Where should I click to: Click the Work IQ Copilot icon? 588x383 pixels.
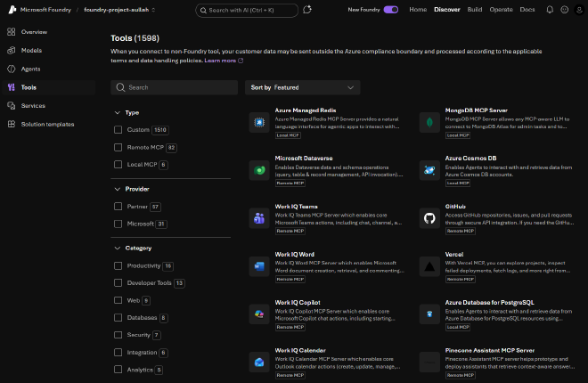(259, 314)
